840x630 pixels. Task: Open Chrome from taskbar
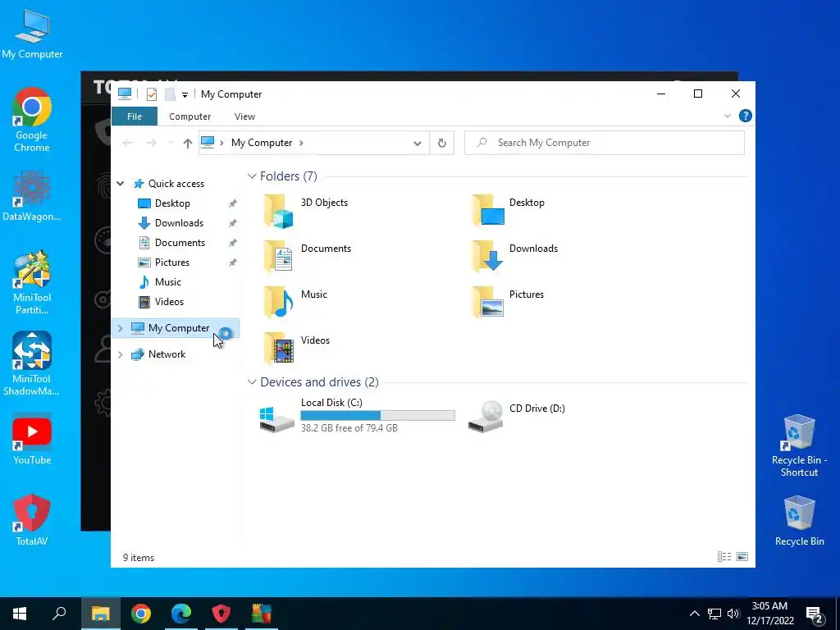[141, 614]
